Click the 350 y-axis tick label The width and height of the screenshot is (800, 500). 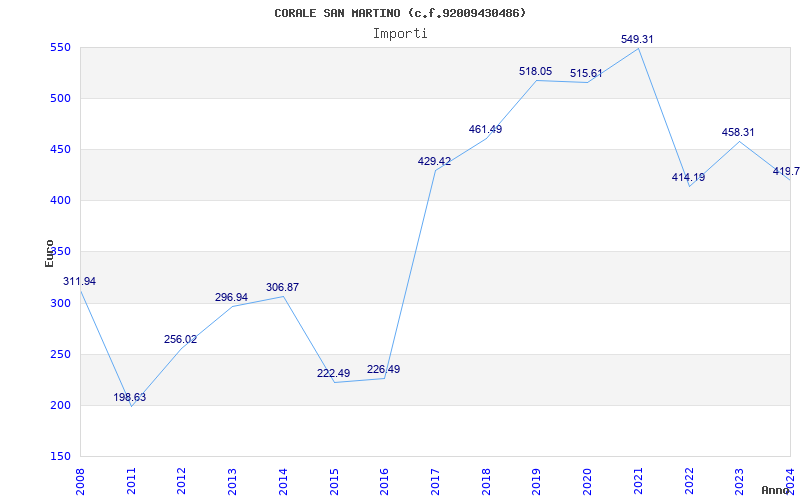coord(60,252)
